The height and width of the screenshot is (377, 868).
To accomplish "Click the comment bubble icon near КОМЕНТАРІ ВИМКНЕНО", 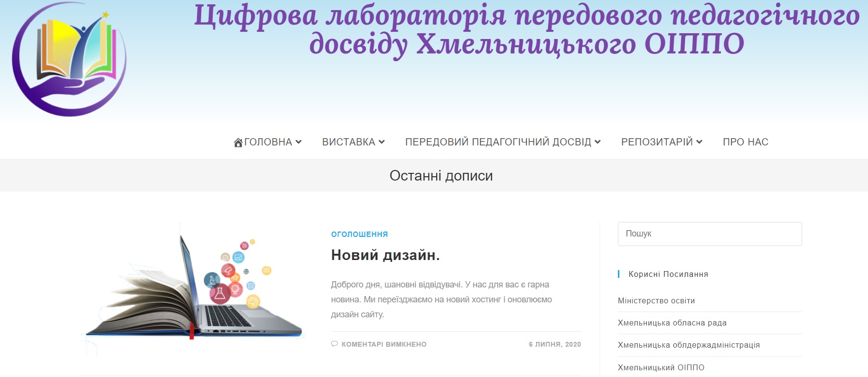I will click(334, 344).
